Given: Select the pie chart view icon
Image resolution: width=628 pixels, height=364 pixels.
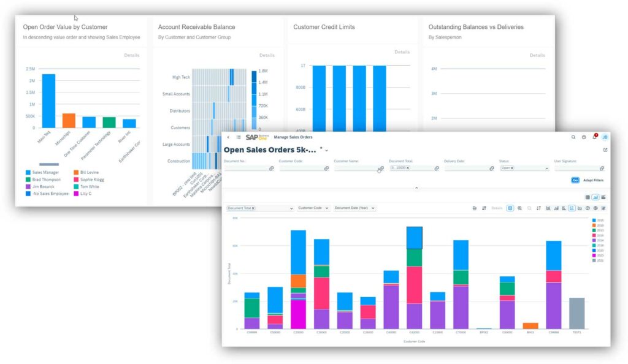Looking at the screenshot, I should [x=588, y=208].
